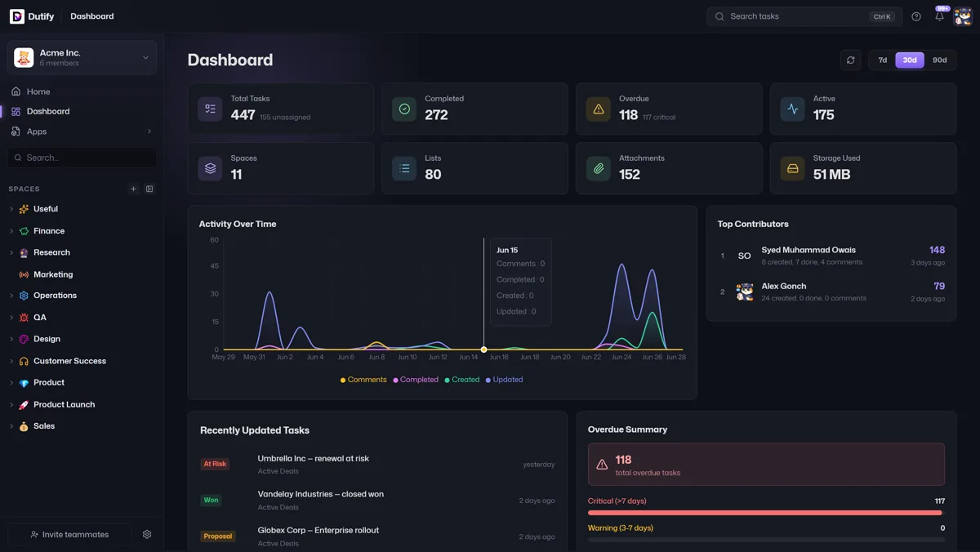The width and height of the screenshot is (980, 552).
Task: Add a new space with plus icon
Action: 134,189
